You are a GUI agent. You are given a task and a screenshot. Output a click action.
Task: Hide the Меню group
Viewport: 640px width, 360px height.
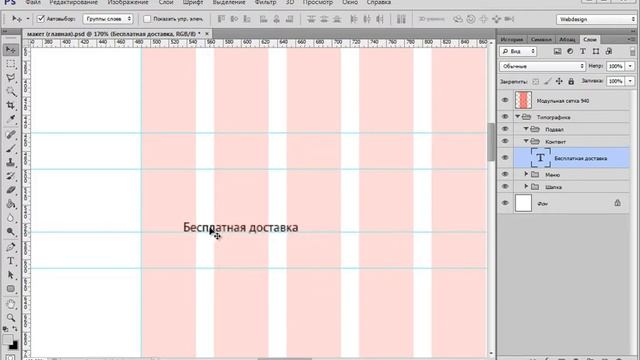pyautogui.click(x=505, y=174)
